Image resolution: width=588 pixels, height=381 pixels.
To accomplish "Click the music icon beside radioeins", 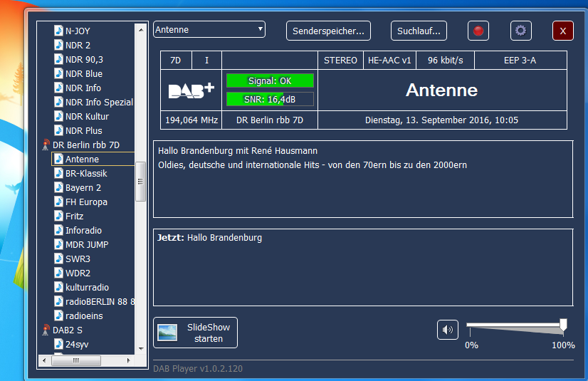I will coord(59,316).
